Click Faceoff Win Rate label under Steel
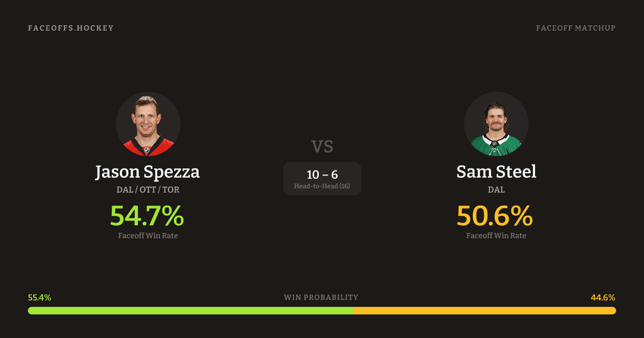 (x=496, y=236)
